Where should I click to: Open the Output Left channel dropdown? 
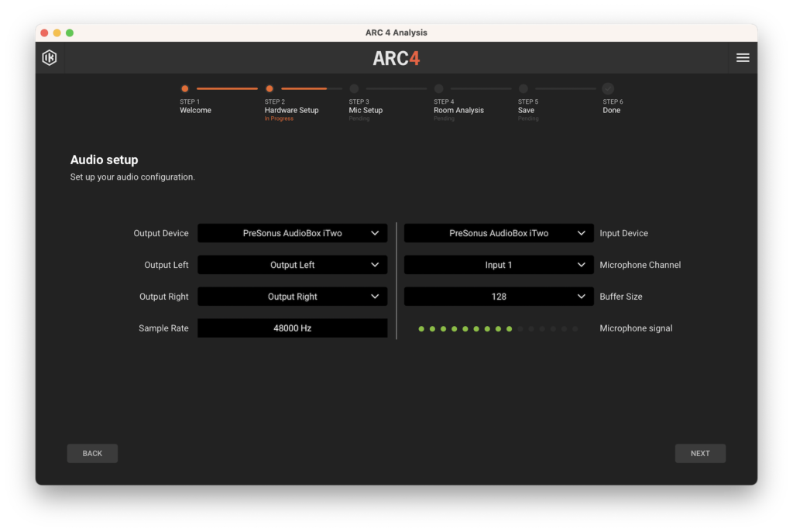[292, 265]
